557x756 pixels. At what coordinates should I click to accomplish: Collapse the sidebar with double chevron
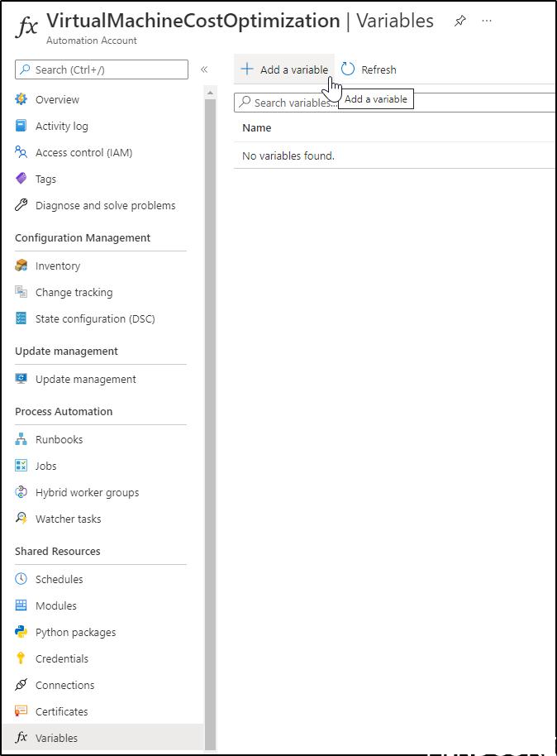tap(204, 69)
